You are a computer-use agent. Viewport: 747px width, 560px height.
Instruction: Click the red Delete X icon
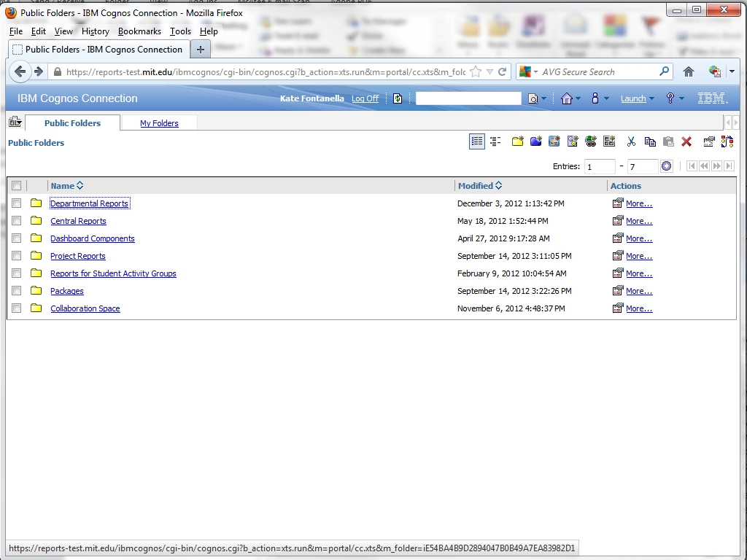pos(686,141)
